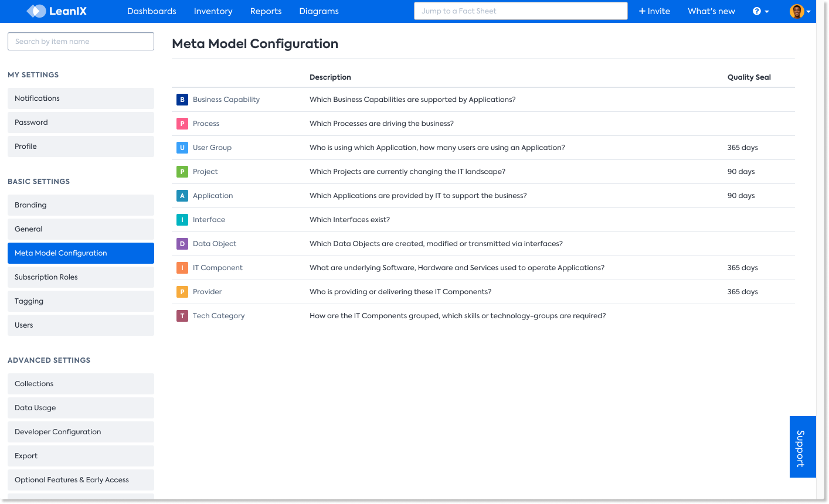Image resolution: width=829 pixels, height=504 pixels.
Task: Open the IT Component link
Action: pos(218,268)
